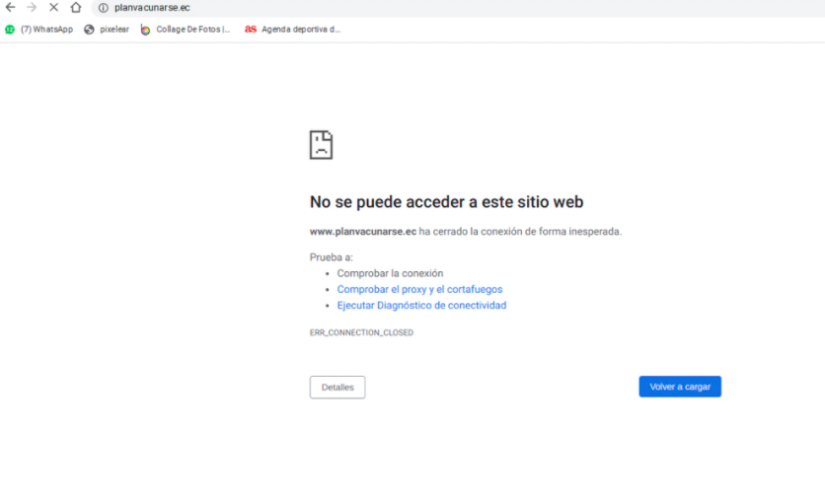The image size is (825, 504).
Task: Open the WhatsApp bookmark
Action: pos(39,30)
